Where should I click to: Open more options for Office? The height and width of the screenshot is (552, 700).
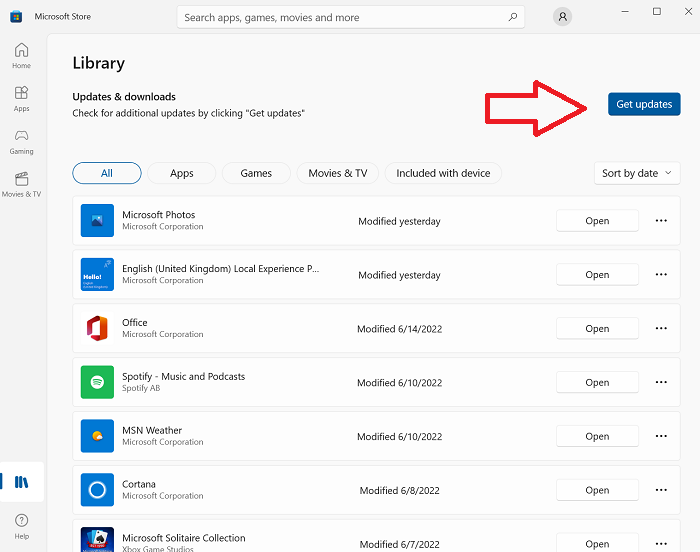point(661,328)
